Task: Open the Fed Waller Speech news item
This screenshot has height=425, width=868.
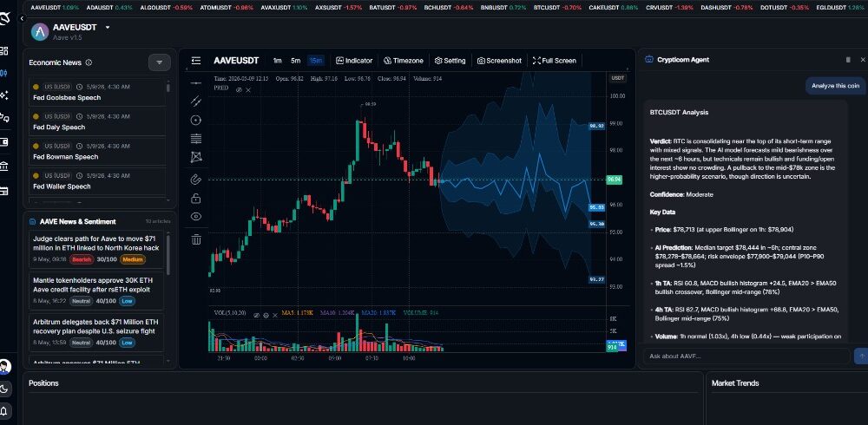Action: point(97,181)
